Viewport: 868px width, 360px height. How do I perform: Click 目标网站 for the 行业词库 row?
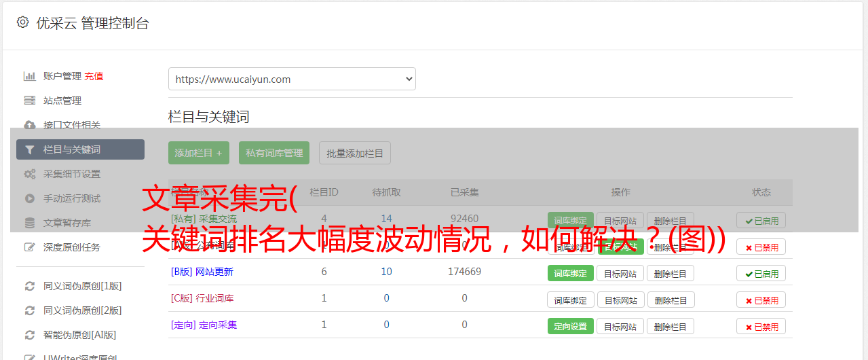click(620, 300)
